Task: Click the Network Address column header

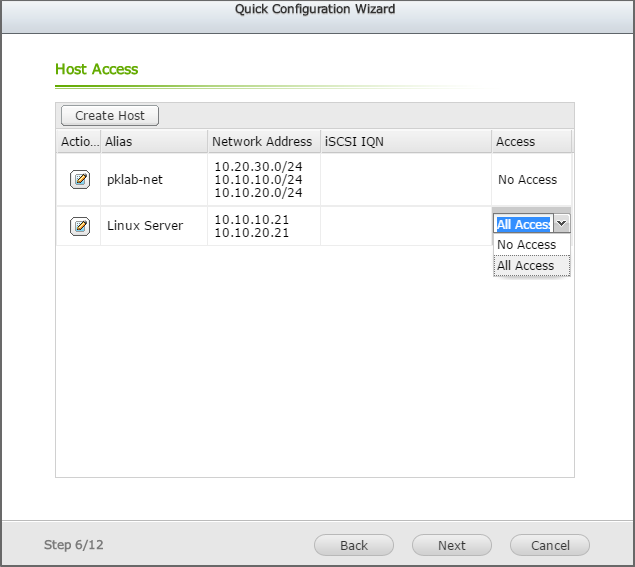Action: (263, 142)
